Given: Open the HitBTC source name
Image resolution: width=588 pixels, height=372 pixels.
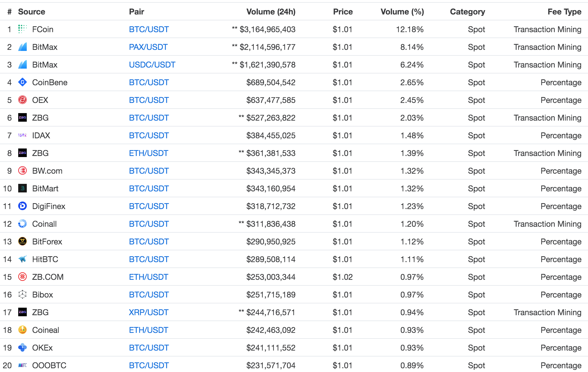Looking at the screenshot, I should coord(45,259).
